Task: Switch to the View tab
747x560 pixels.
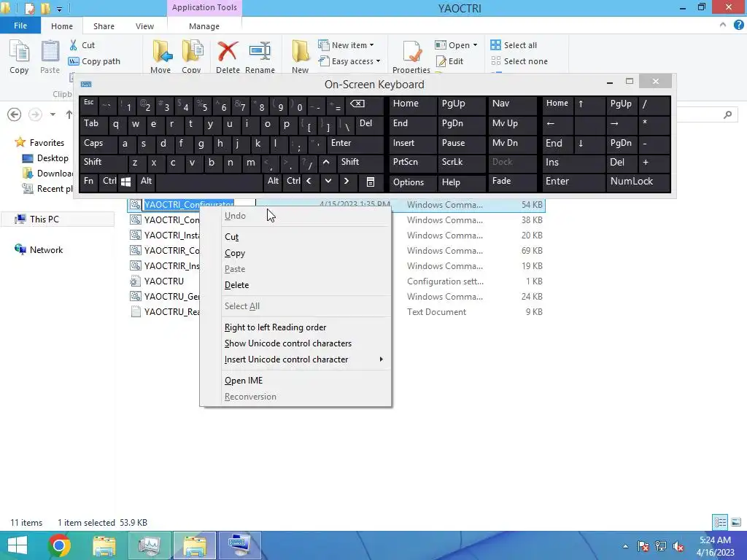Action: [144, 26]
